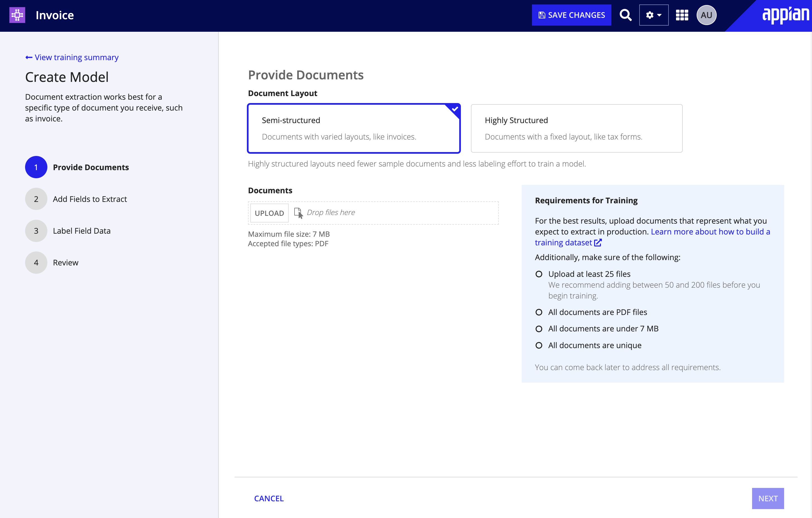Click circle beside All documents are under 7 MB
This screenshot has height=518, width=812.
pos(539,329)
